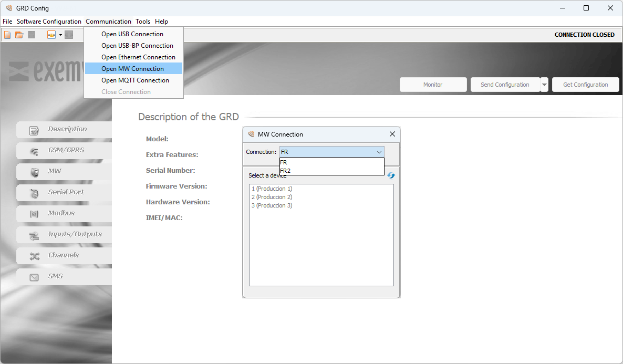
Task: Expand the arrow beside the connection toolbar icon
Action: coord(60,35)
